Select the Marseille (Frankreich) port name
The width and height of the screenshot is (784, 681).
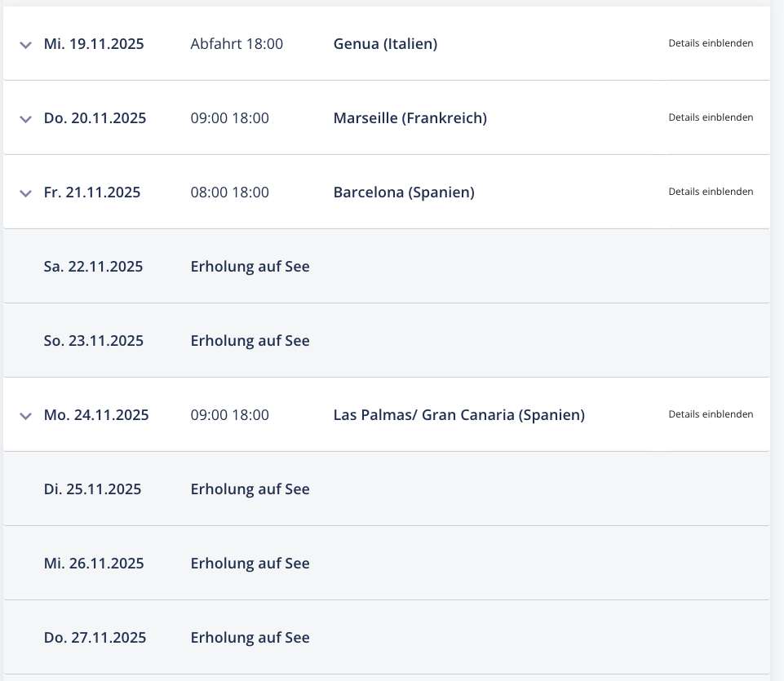410,118
